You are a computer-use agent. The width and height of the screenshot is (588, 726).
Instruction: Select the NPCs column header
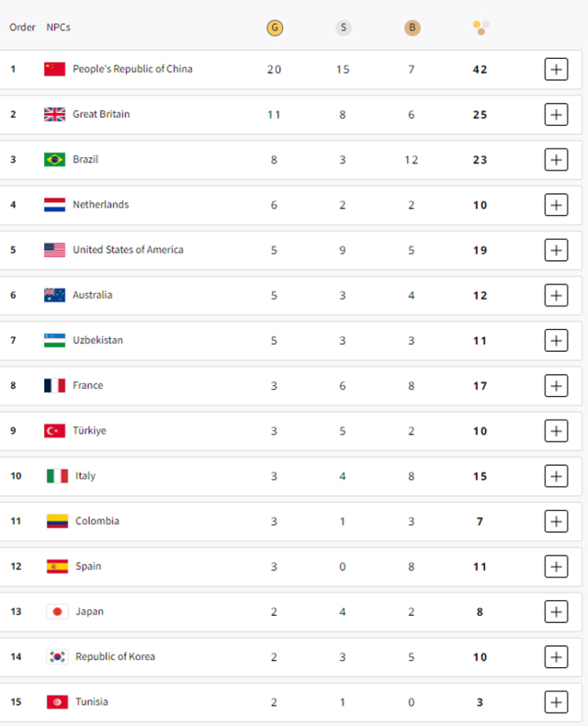click(58, 28)
